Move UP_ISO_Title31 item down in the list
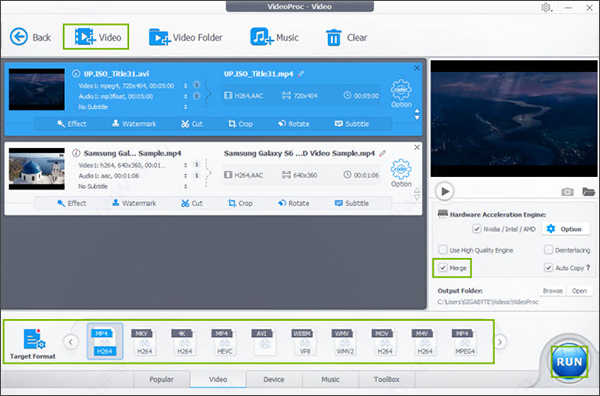The height and width of the screenshot is (396, 600). pos(417,117)
